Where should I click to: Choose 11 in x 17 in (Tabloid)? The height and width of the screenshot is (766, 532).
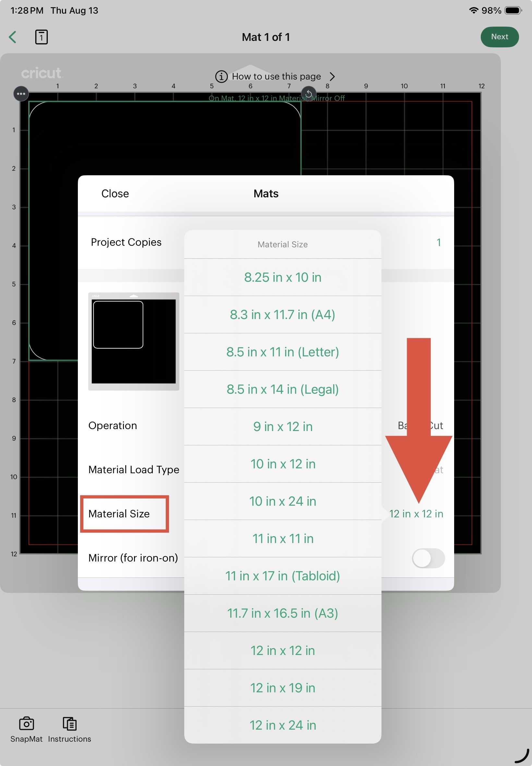coord(283,576)
